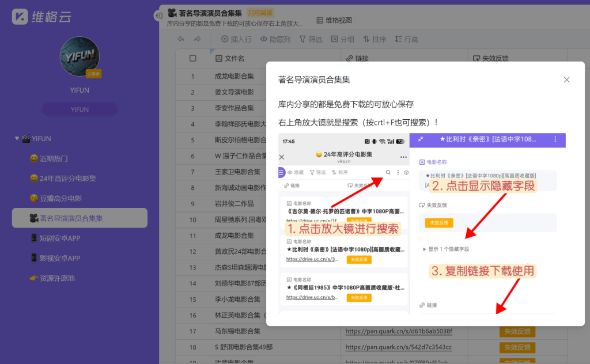Click cell 刘德华电影87部 in row 14
Image resolution: width=590 pixels, height=364 pixels.
[x=240, y=283]
